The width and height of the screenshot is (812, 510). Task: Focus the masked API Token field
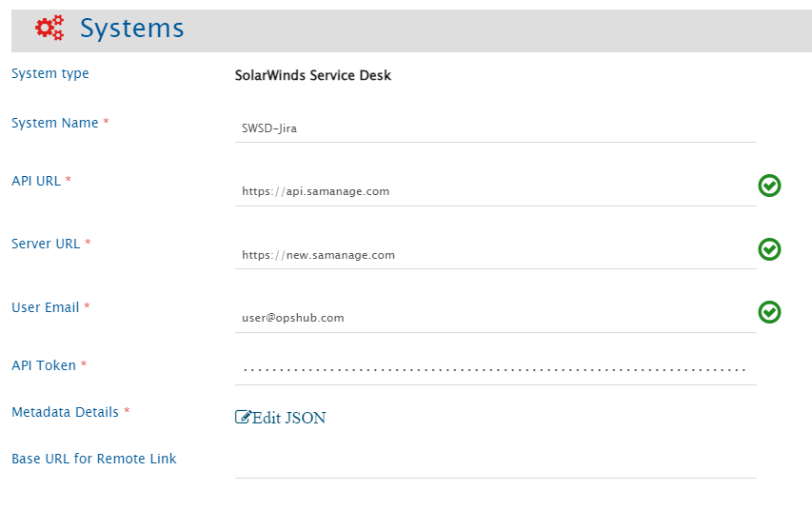495,370
